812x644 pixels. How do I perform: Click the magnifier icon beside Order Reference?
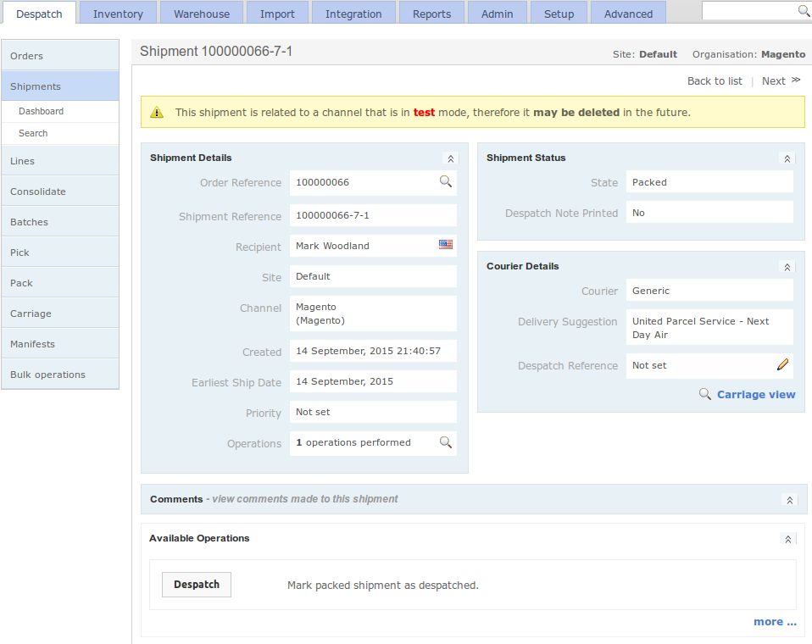[445, 181]
